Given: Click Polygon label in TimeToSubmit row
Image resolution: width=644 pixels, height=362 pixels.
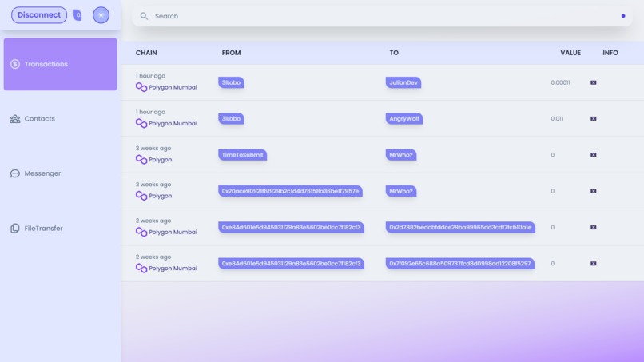Looking at the screenshot, I should 160,160.
